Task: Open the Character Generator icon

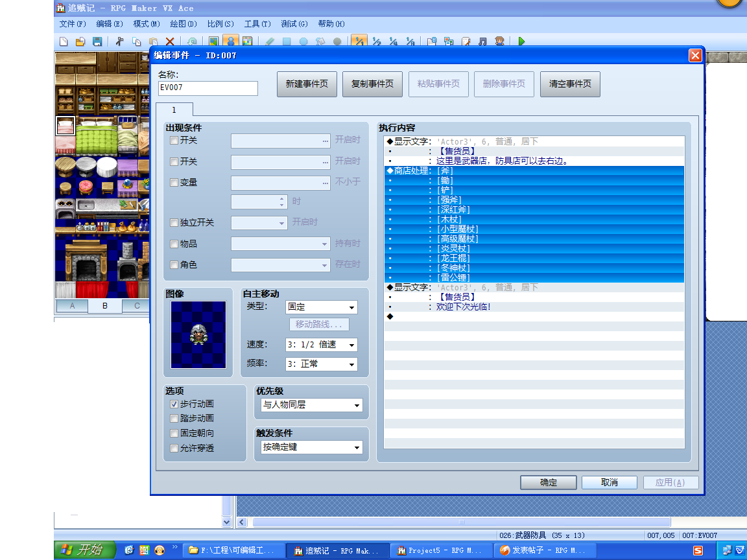Action: coord(500,41)
